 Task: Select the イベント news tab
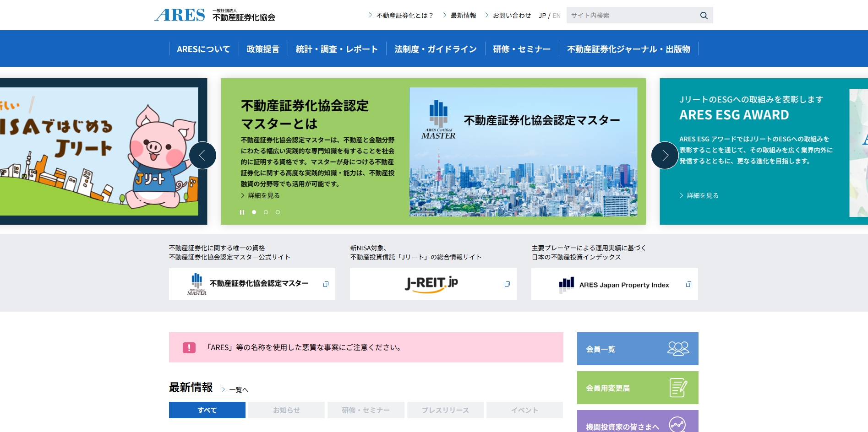click(x=524, y=410)
